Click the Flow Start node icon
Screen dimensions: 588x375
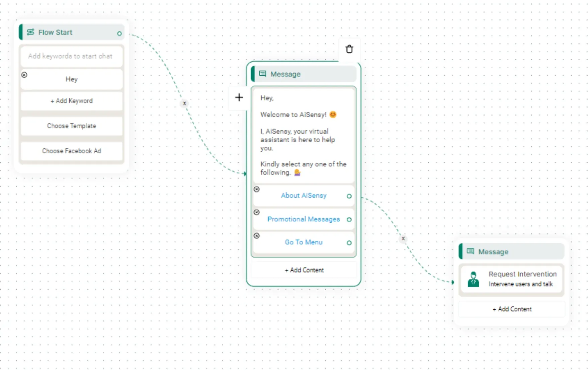click(x=30, y=32)
